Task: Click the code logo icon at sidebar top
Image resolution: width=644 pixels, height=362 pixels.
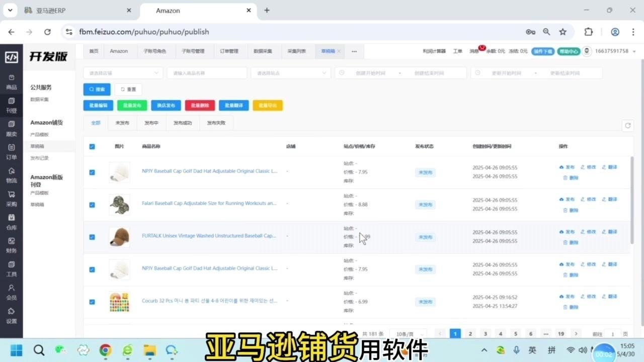Action: coord(11,57)
